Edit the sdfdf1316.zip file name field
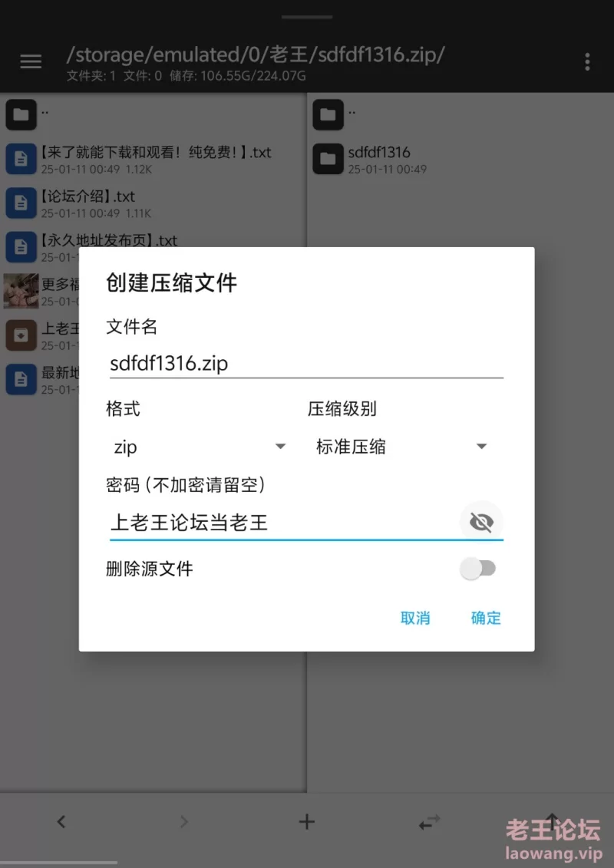Viewport: 614px width, 868px height. [x=306, y=364]
